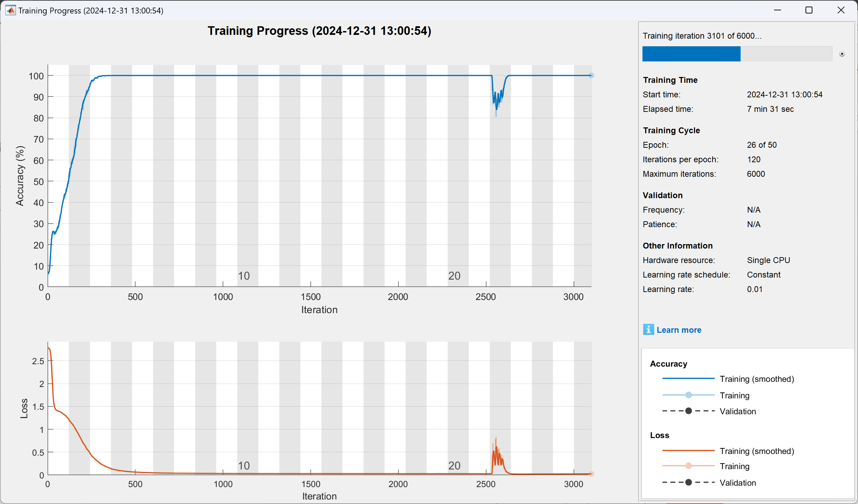Close the Training Progress window
Viewport: 858px width, 504px height.
click(841, 10)
